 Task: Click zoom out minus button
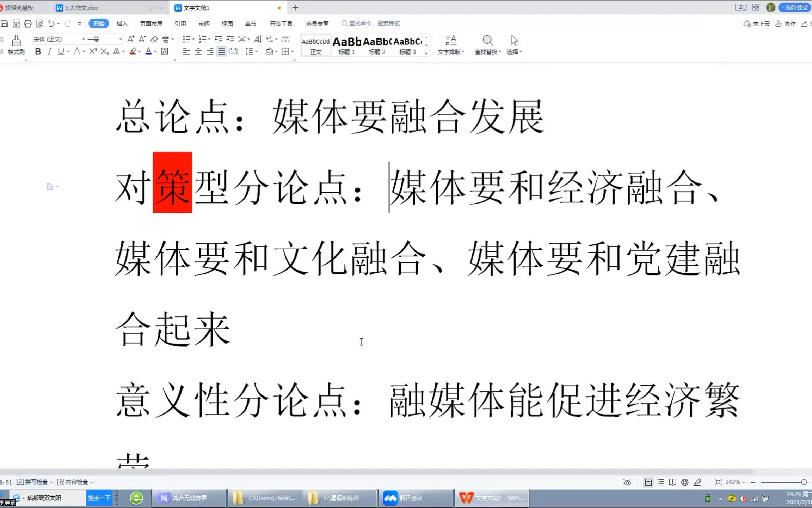[x=753, y=482]
